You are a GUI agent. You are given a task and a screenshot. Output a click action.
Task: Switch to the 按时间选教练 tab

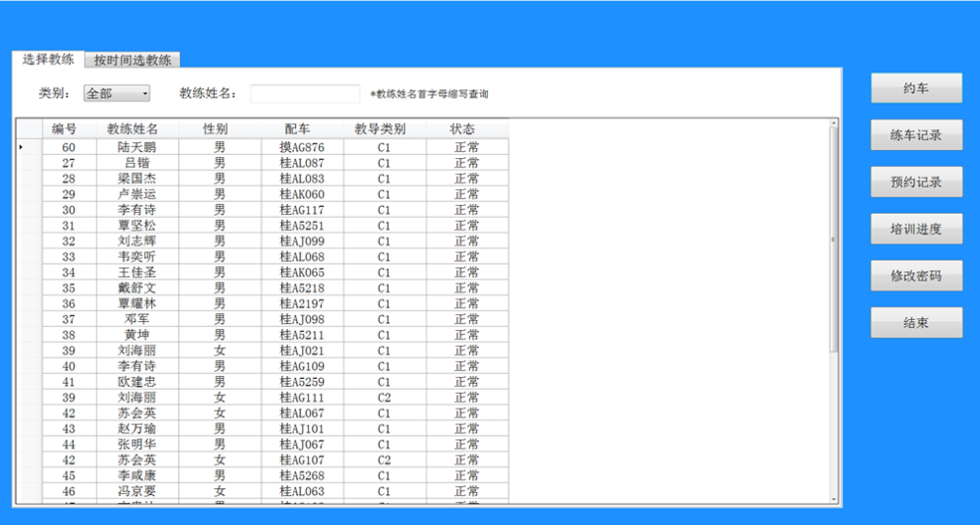[x=132, y=60]
